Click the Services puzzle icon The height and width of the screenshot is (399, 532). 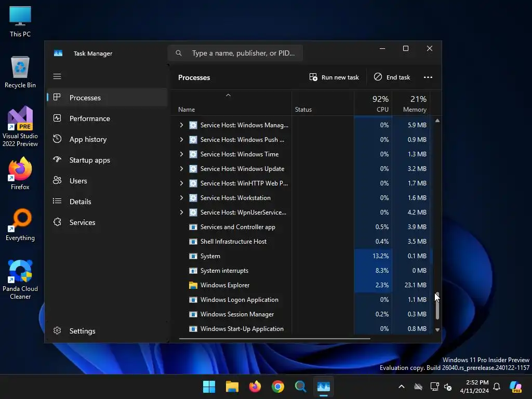(x=57, y=222)
